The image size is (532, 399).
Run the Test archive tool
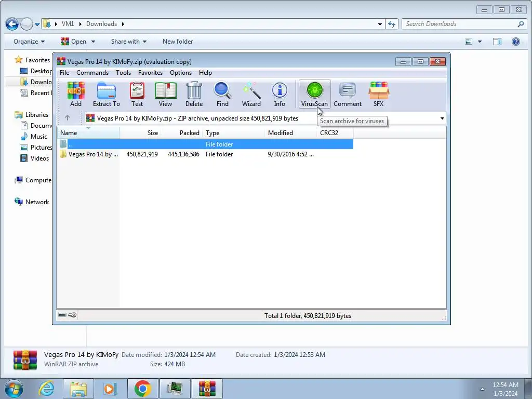pyautogui.click(x=137, y=95)
